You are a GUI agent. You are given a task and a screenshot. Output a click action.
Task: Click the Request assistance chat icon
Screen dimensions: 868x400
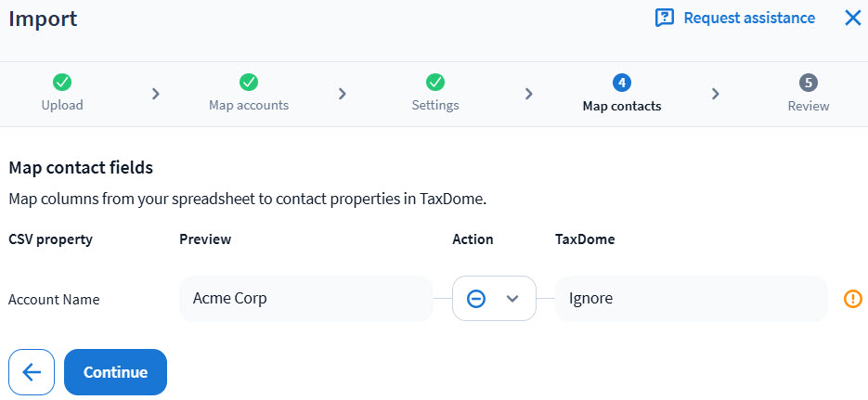pos(664,19)
